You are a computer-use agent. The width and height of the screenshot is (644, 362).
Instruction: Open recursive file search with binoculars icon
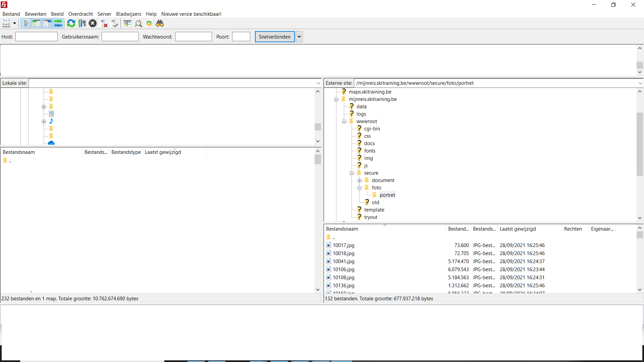[160, 23]
